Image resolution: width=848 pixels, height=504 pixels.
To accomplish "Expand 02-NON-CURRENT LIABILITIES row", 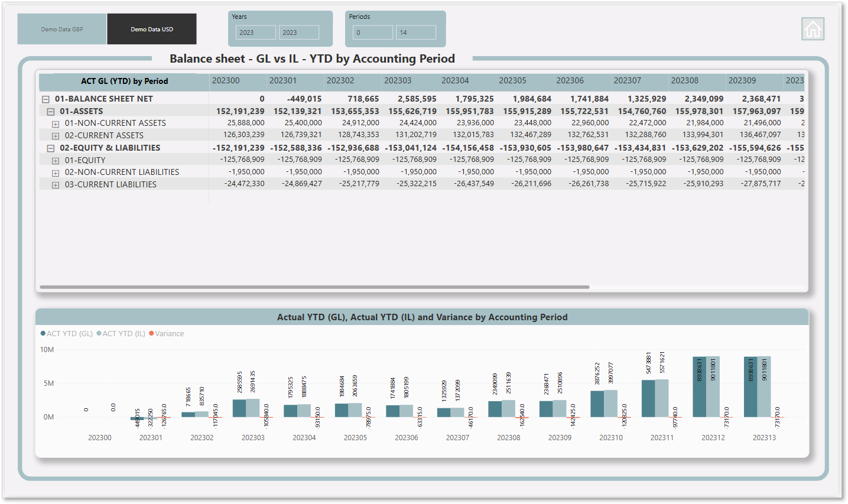I will 56,173.
